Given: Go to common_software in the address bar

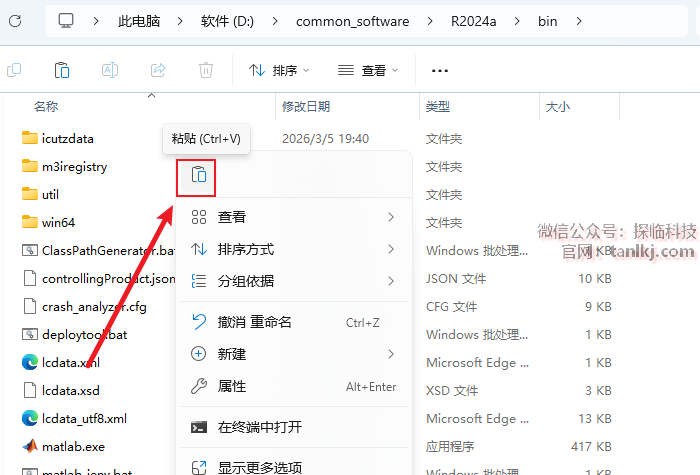Looking at the screenshot, I should pos(353,21).
